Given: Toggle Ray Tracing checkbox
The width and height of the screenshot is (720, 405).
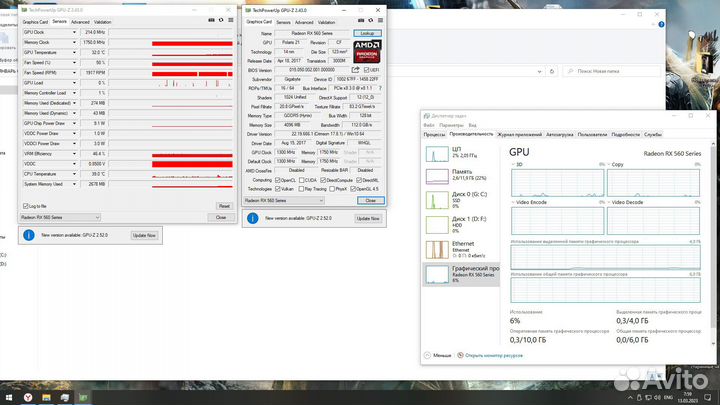Looking at the screenshot, I should pos(301,189).
